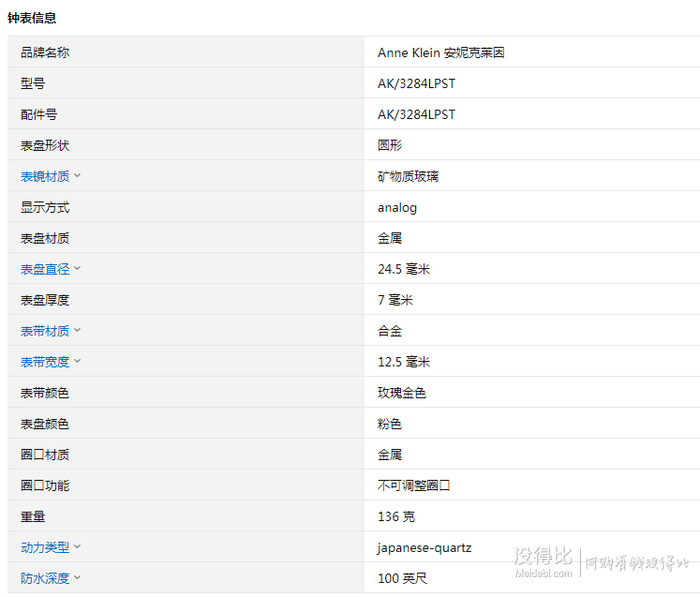This screenshot has height=597, width=700.
Task: Select the 不可调整圈口 value
Action: click(x=414, y=485)
